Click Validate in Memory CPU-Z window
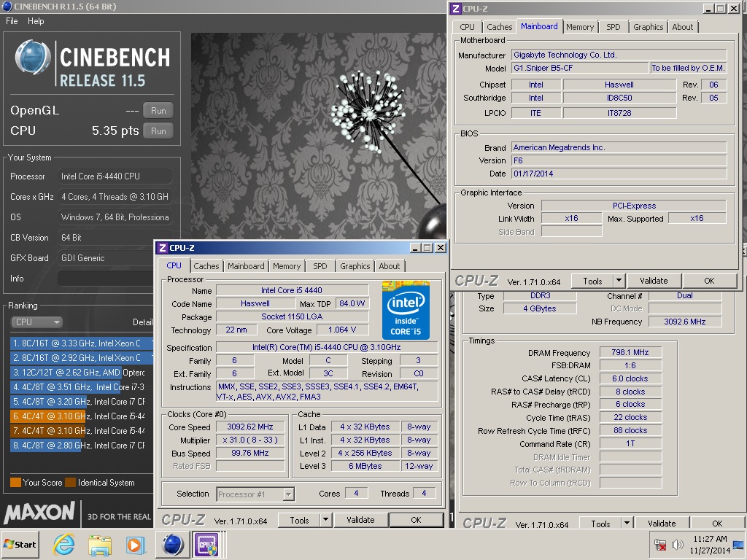 click(x=662, y=524)
